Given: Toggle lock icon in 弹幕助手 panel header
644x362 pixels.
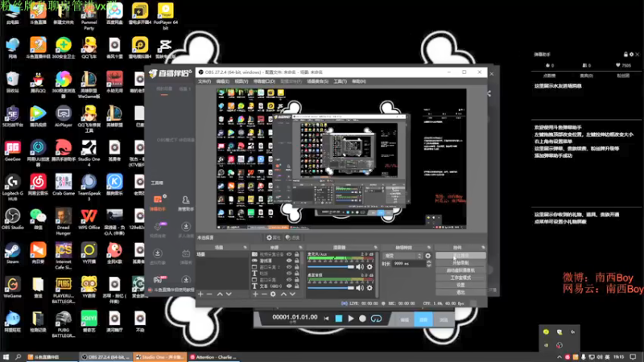Looking at the screenshot, I should coord(625,54).
